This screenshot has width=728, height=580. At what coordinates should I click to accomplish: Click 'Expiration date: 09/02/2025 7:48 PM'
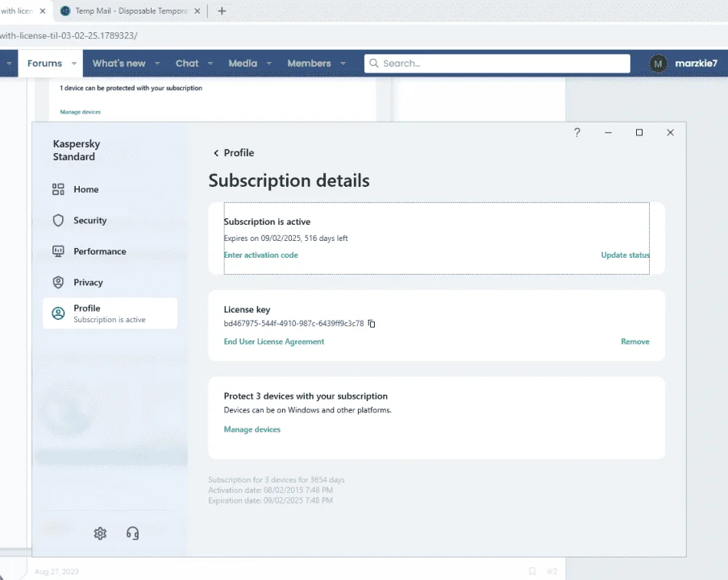[x=270, y=501]
